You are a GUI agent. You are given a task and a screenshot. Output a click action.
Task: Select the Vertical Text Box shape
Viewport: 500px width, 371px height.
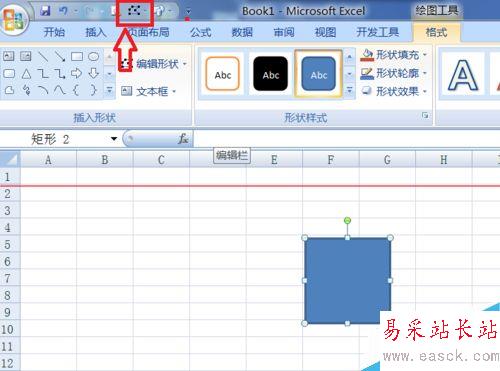tap(26, 56)
